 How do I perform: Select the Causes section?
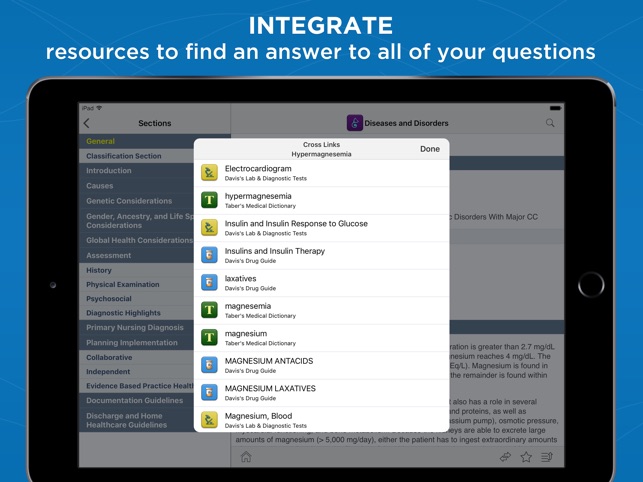[x=137, y=186]
